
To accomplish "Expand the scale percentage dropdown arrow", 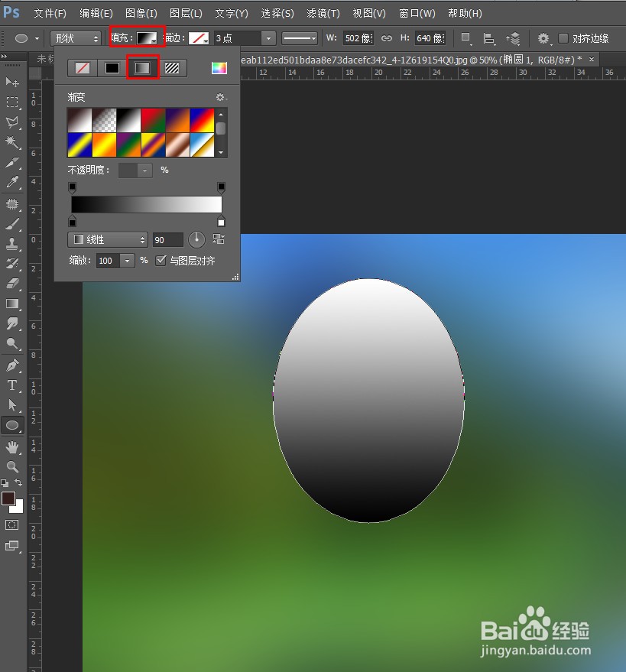I will point(127,260).
